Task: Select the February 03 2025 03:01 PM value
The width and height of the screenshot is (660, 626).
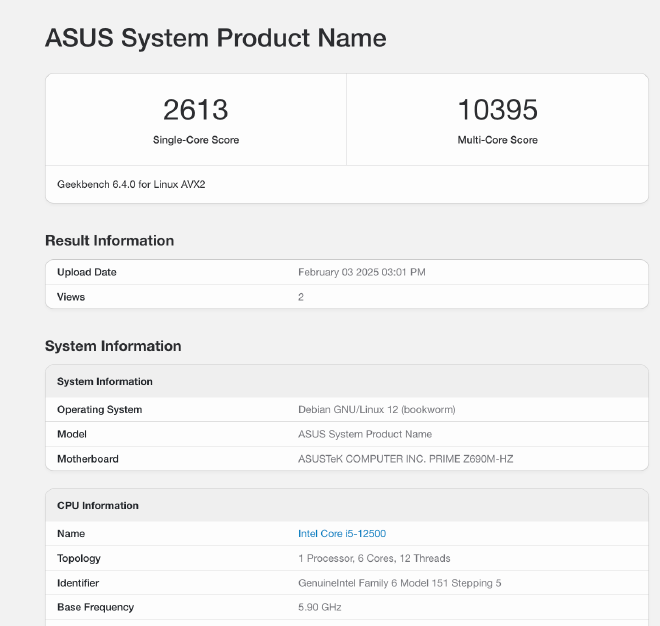Action: pyautogui.click(x=362, y=272)
